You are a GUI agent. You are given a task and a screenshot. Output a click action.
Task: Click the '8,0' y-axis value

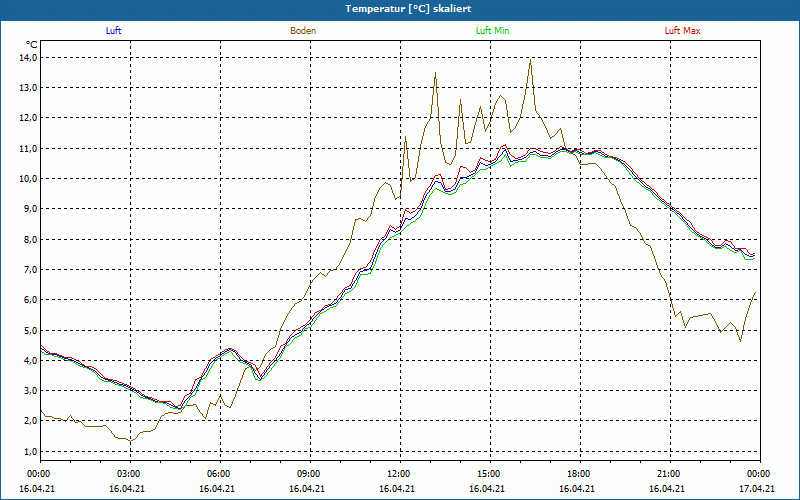coord(31,239)
